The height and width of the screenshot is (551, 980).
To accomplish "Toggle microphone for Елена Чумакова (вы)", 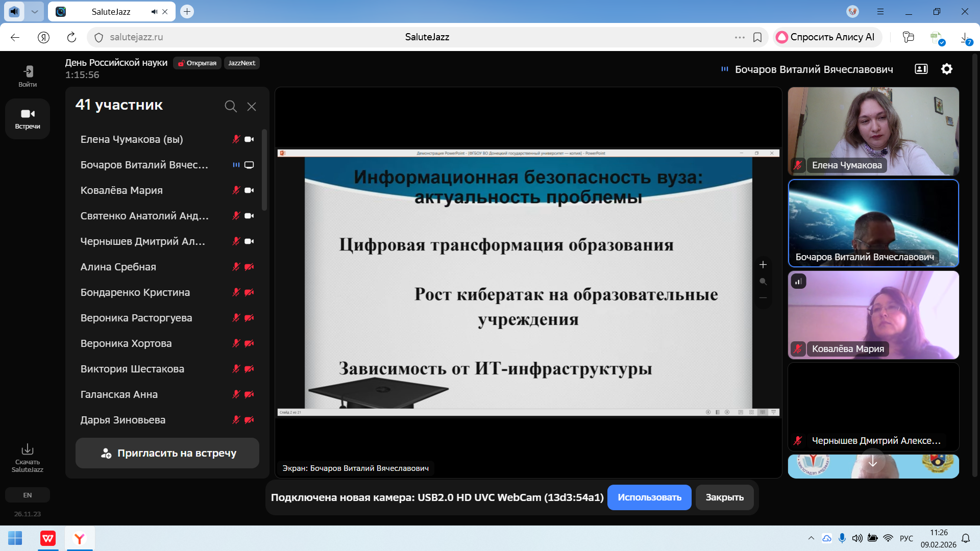I will [236, 139].
